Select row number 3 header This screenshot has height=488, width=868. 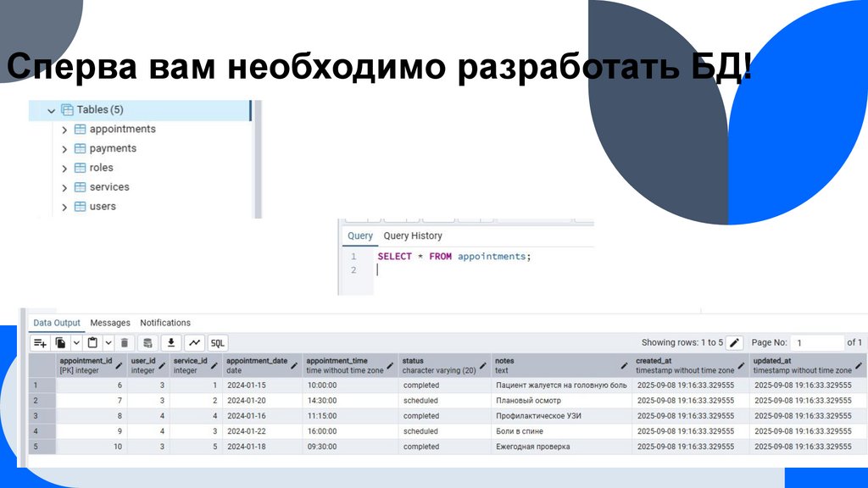[42, 416]
